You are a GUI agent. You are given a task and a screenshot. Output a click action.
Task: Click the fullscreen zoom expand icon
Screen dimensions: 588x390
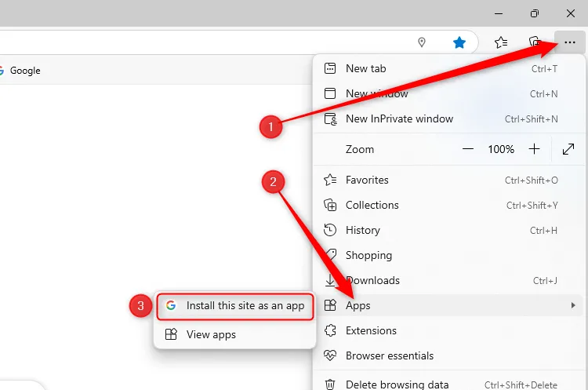568,149
